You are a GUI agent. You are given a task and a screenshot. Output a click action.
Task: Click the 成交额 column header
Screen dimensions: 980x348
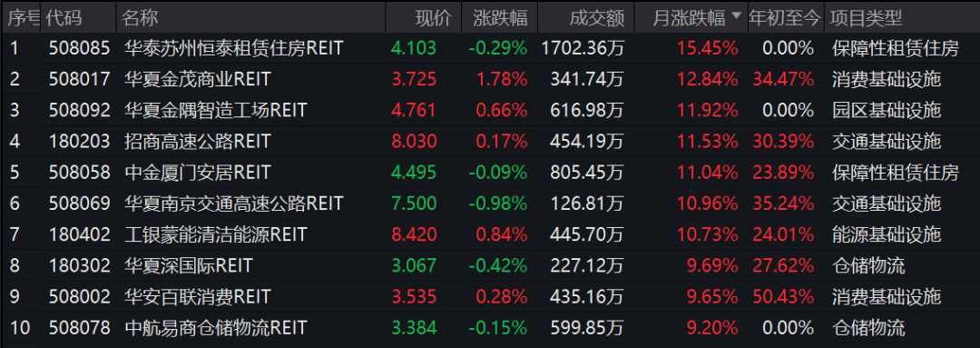597,18
